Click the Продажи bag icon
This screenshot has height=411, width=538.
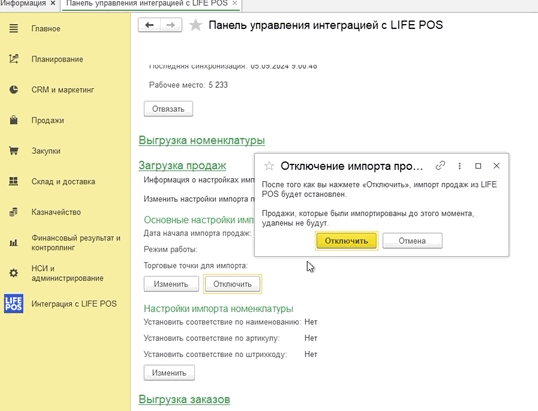pyautogui.click(x=13, y=120)
